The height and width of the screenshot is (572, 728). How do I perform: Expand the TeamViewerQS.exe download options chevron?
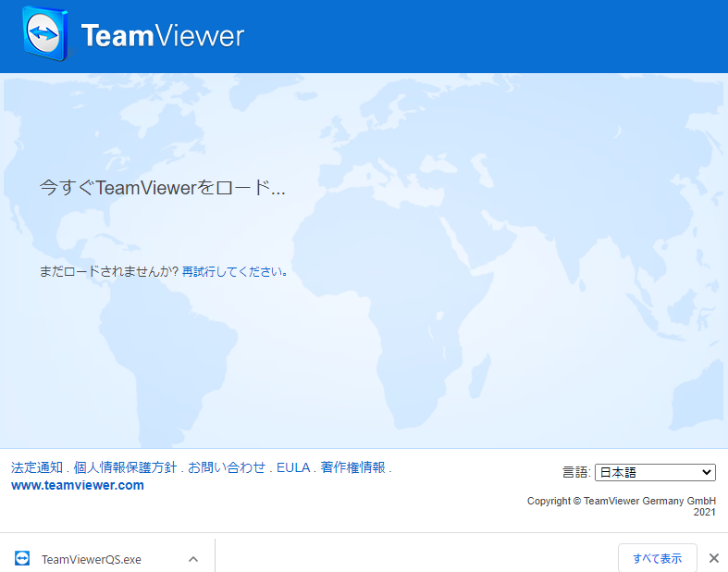click(193, 559)
